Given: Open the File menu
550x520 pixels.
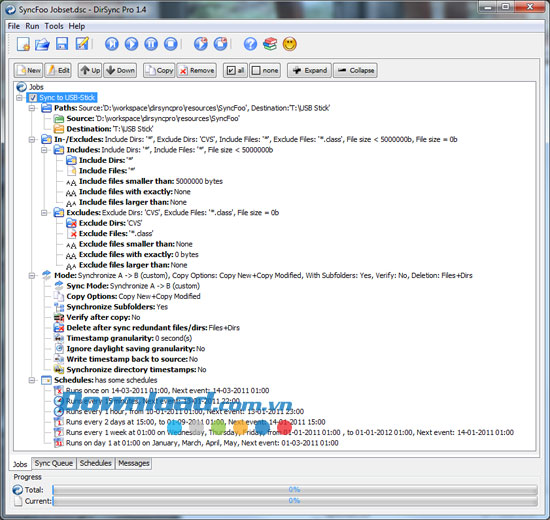Looking at the screenshot, I should (x=14, y=26).
